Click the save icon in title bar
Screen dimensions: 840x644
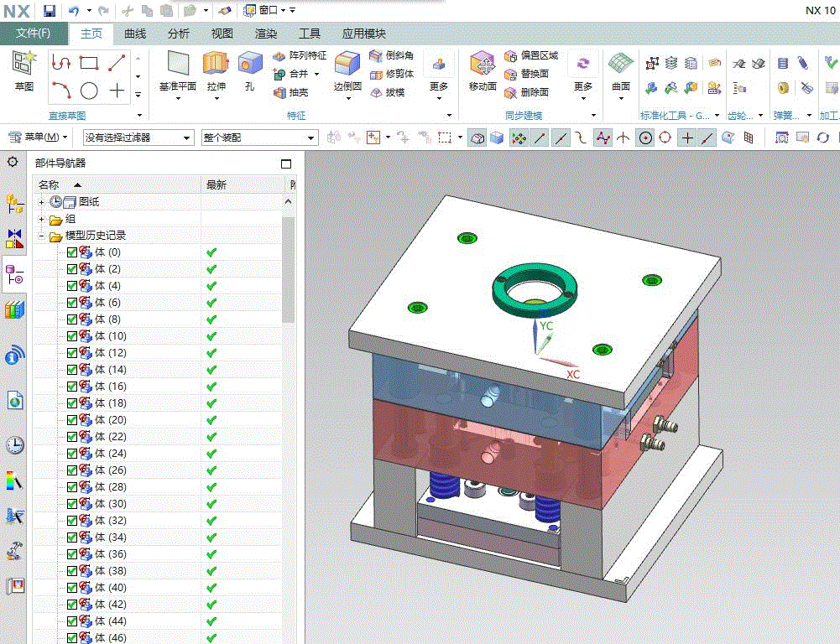(x=50, y=11)
